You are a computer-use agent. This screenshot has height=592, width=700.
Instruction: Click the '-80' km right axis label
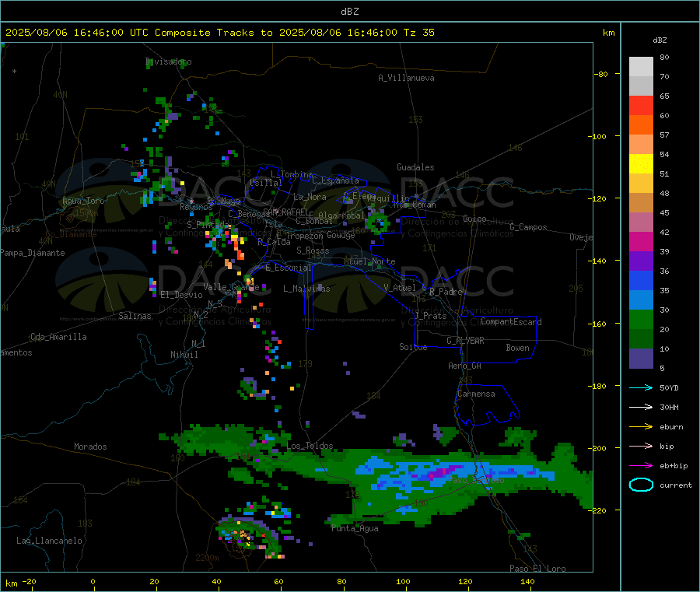(x=601, y=74)
